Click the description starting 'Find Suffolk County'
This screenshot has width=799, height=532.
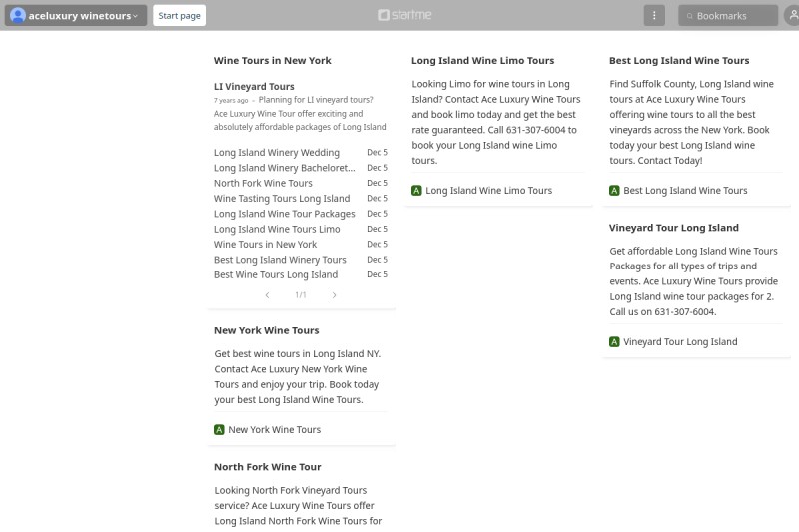691,122
